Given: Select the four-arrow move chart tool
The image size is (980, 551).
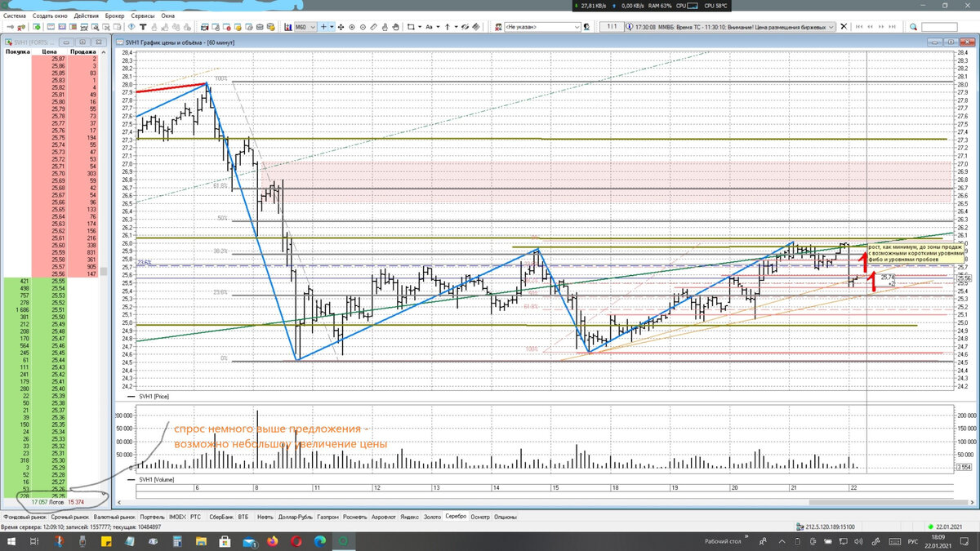Looking at the screenshot, I should (341, 27).
